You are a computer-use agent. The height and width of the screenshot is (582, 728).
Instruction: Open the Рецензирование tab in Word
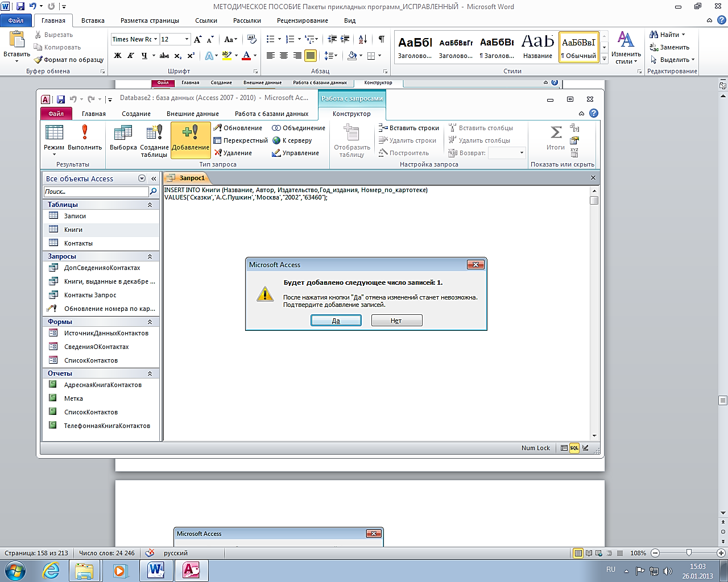pos(302,20)
